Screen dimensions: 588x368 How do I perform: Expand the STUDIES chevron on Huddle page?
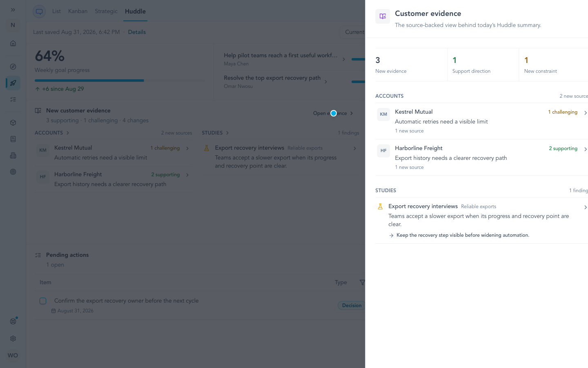[x=227, y=133]
